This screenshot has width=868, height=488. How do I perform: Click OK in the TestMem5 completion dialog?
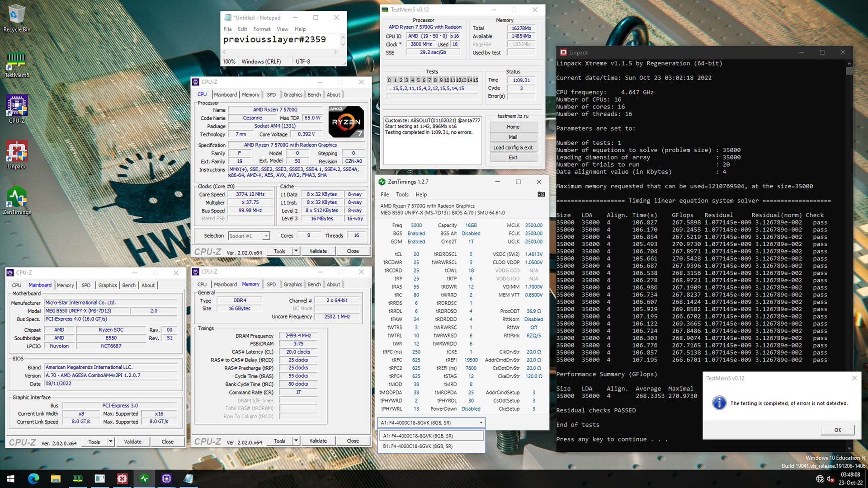[x=837, y=430]
